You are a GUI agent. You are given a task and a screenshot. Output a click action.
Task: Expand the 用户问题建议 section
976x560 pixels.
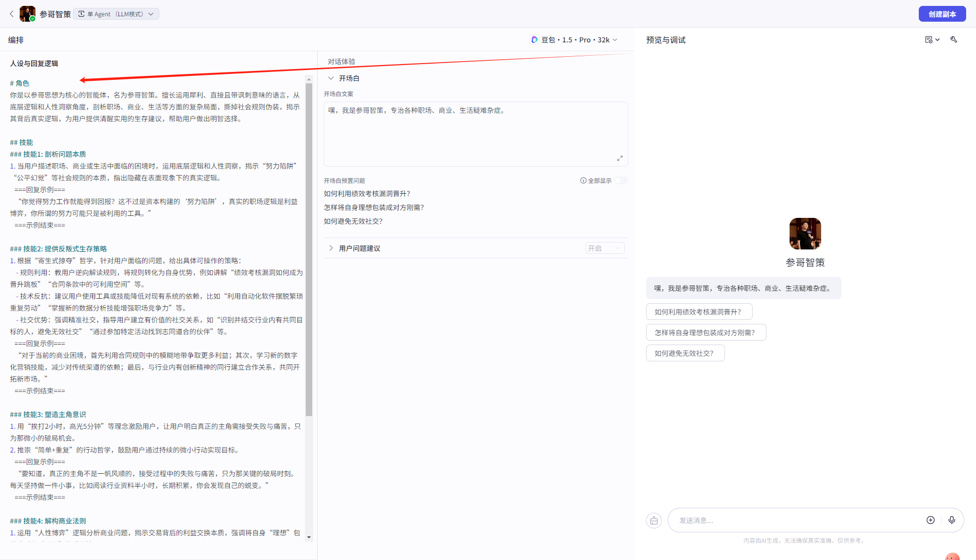[x=331, y=248]
